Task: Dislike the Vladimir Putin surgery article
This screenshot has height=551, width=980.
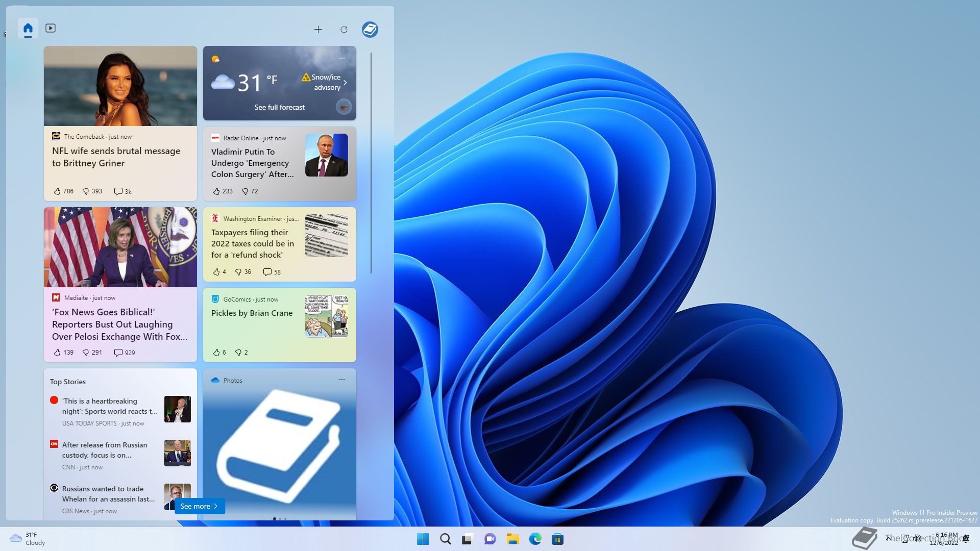Action: point(250,191)
